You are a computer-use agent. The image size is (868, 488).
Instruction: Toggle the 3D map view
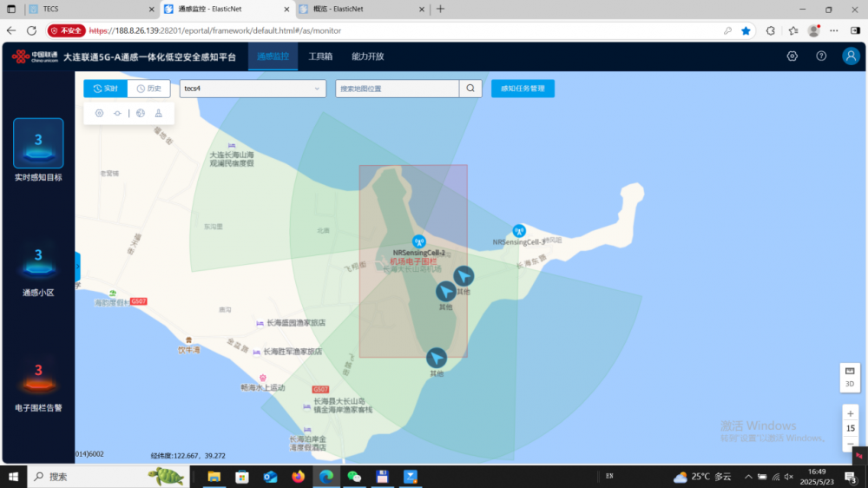click(x=850, y=377)
